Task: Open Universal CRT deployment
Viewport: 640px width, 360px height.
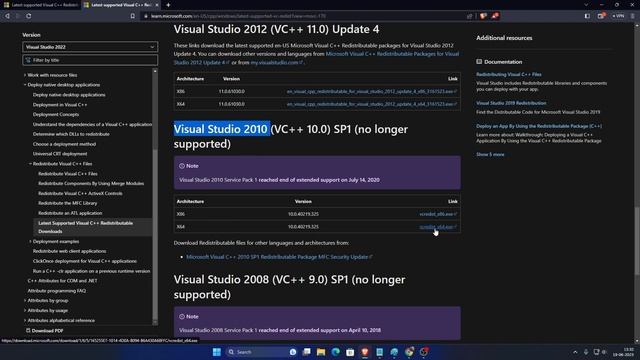Action: 60,154
